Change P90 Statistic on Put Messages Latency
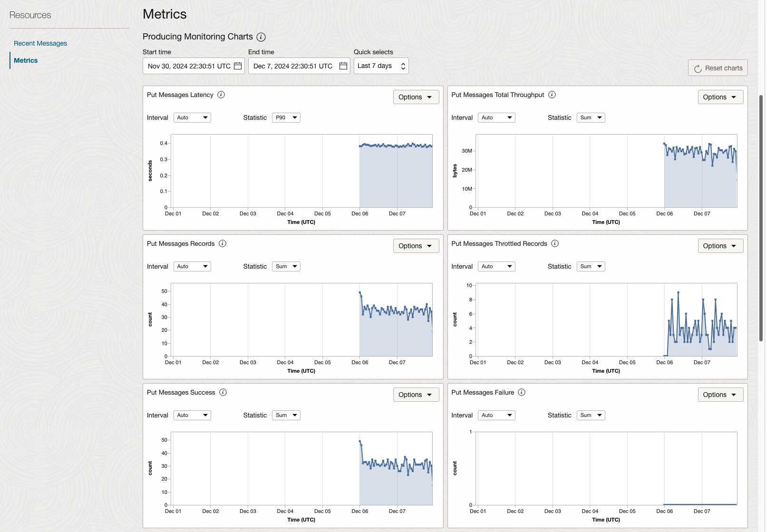The height and width of the screenshot is (532, 766). (286, 117)
